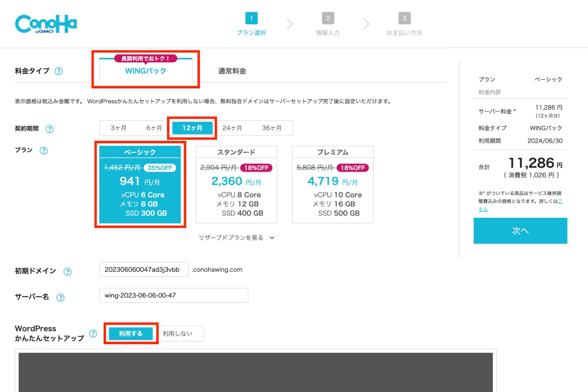Click the 長期利用でおトク！ badge

tap(146, 58)
